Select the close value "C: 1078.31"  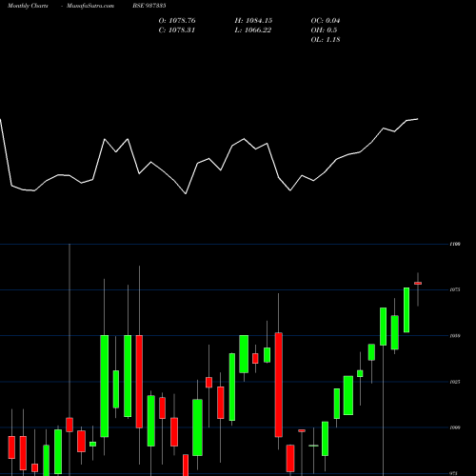[x=177, y=30]
